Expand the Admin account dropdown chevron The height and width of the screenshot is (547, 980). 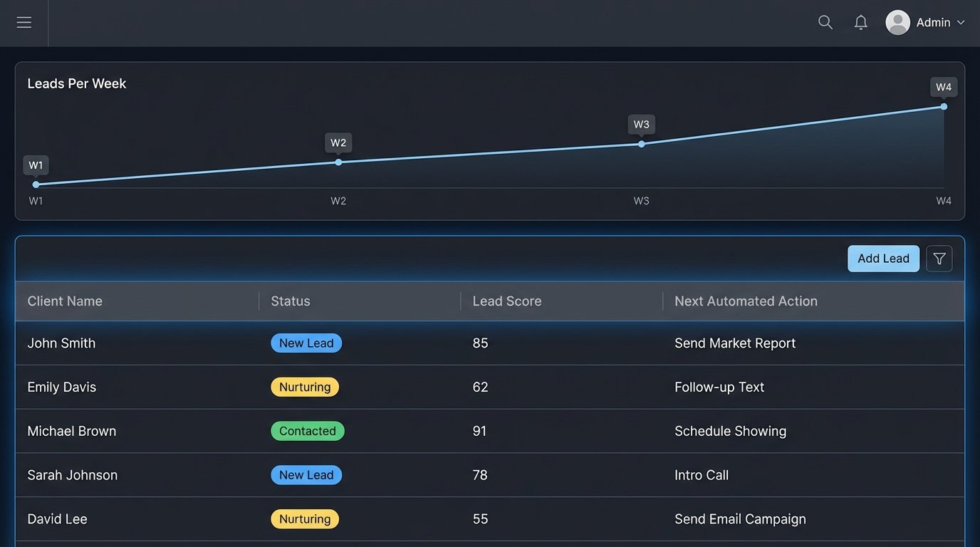(961, 23)
